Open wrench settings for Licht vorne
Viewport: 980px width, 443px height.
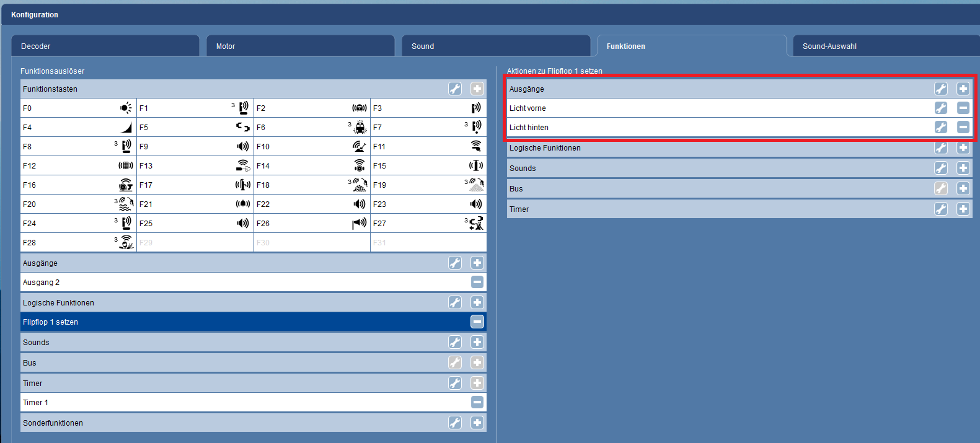[x=940, y=108]
